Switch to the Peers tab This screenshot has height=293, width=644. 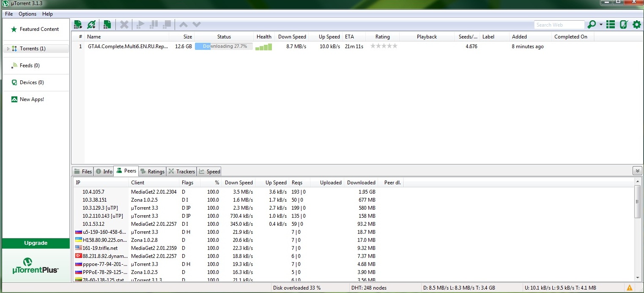(126, 171)
